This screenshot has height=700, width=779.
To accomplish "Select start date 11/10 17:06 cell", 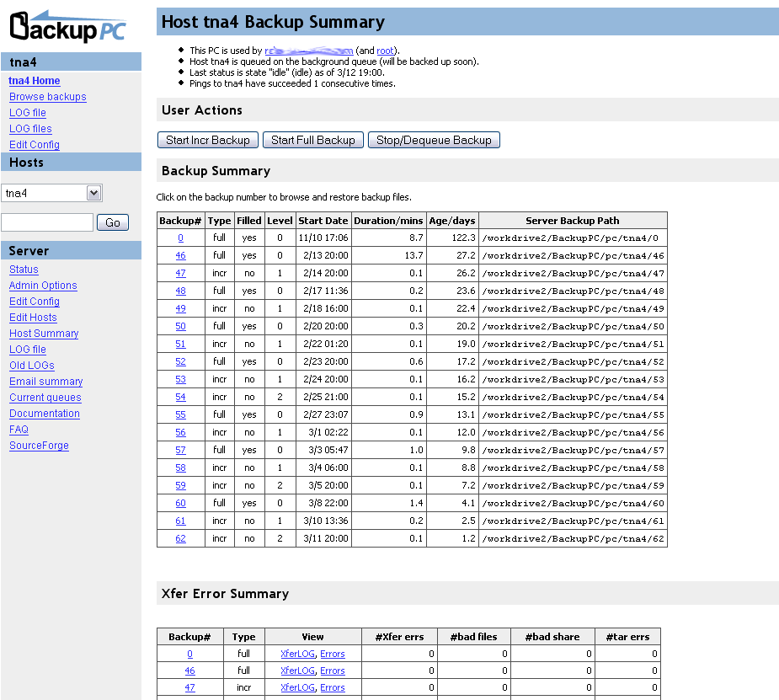I will pyautogui.click(x=323, y=238).
